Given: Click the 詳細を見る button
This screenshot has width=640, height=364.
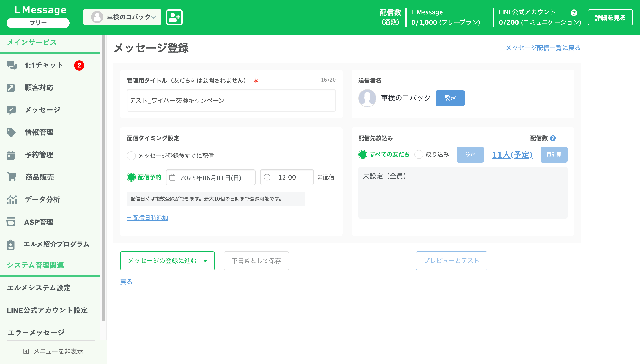Looking at the screenshot, I should click(610, 17).
